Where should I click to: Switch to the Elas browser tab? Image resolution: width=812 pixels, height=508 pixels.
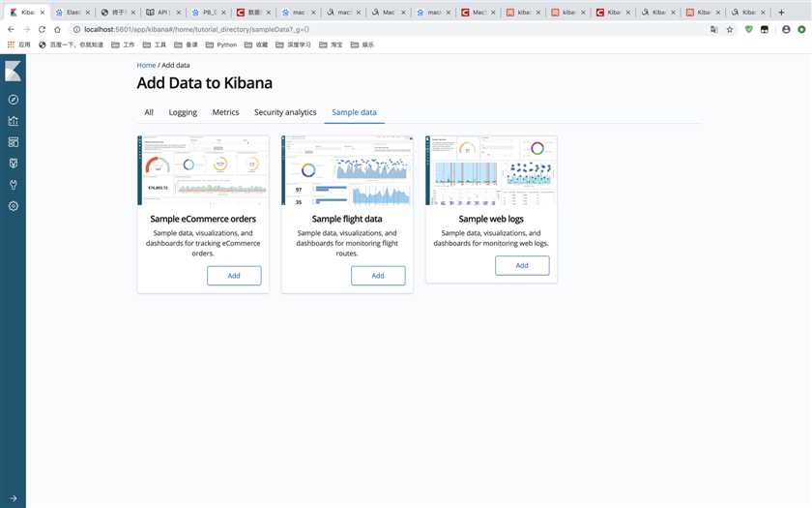pos(73,12)
